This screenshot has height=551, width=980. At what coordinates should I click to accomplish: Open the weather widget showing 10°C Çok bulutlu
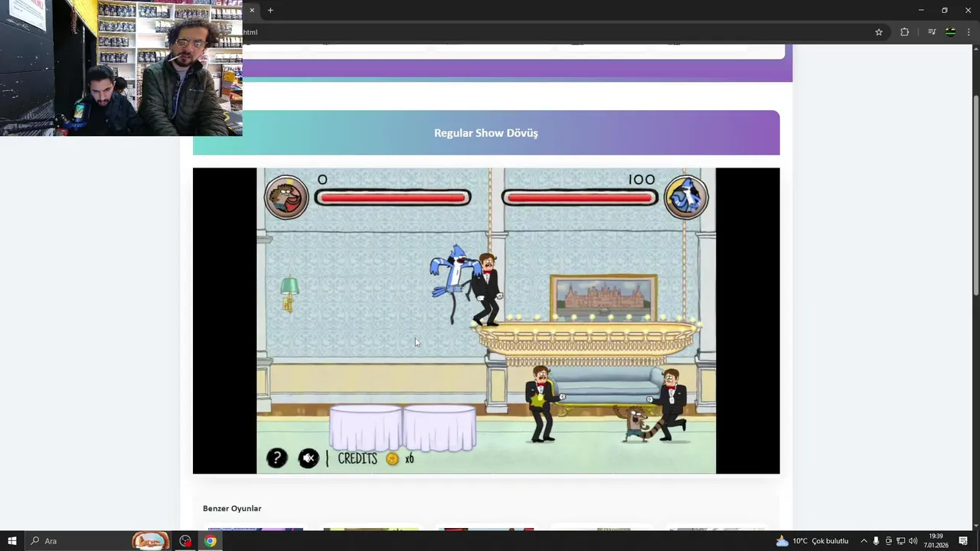pyautogui.click(x=812, y=541)
